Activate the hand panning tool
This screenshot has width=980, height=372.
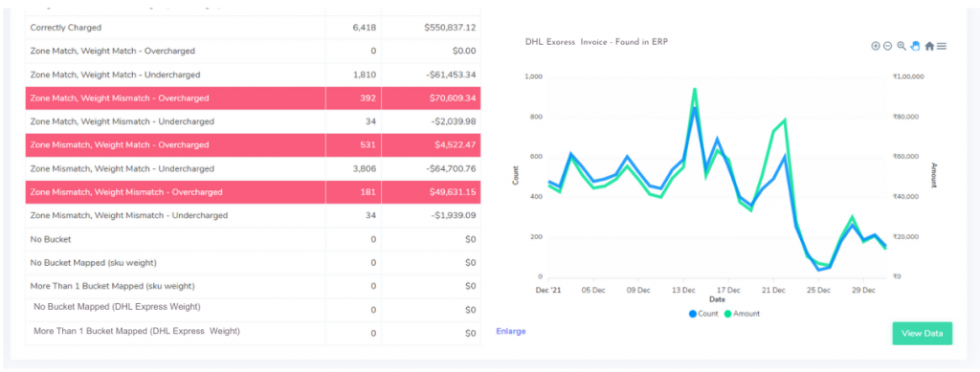[x=915, y=46]
